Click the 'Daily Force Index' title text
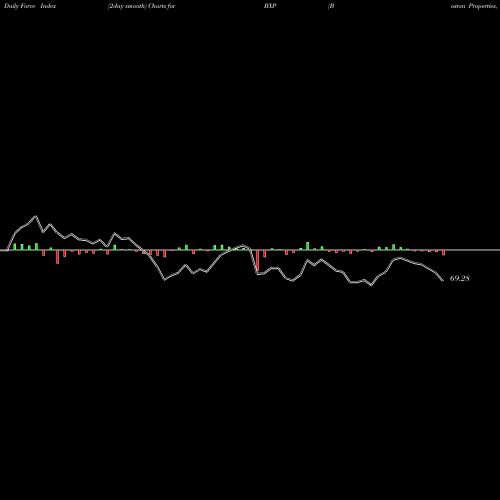The width and height of the screenshot is (500, 500). pyautogui.click(x=30, y=6)
